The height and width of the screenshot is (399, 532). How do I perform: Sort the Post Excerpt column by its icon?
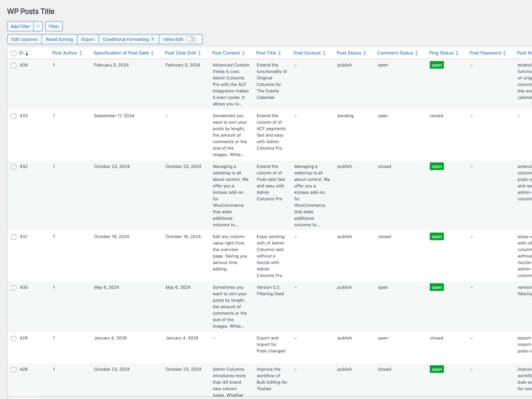(324, 53)
